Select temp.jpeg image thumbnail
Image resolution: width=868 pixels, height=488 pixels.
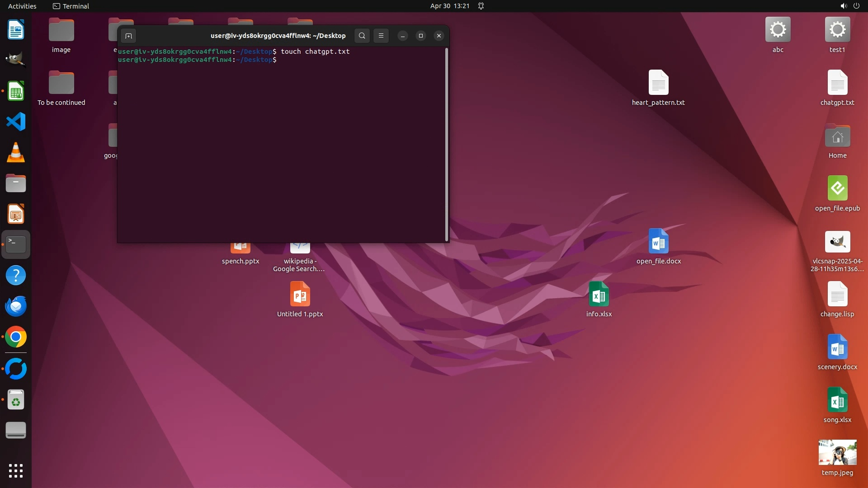tap(837, 453)
